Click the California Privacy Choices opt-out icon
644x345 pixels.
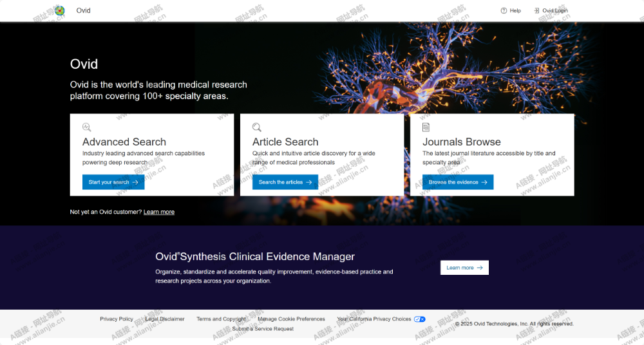point(420,319)
